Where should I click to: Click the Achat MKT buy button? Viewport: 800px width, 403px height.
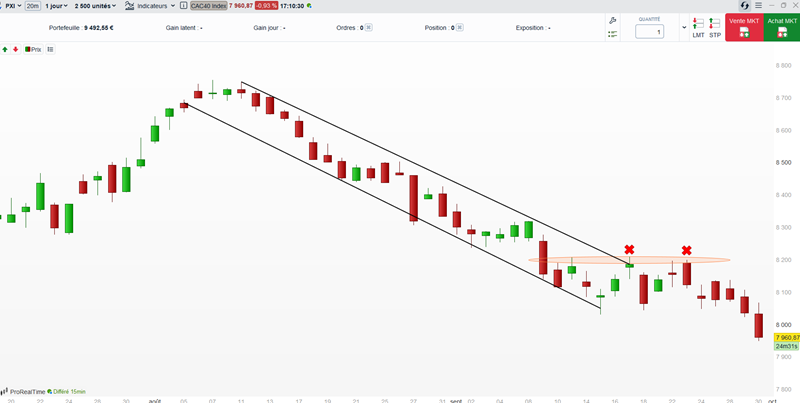(782, 28)
